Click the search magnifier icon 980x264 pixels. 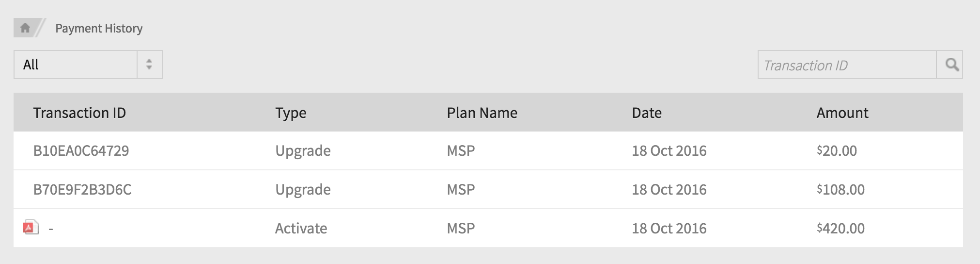pos(951,65)
